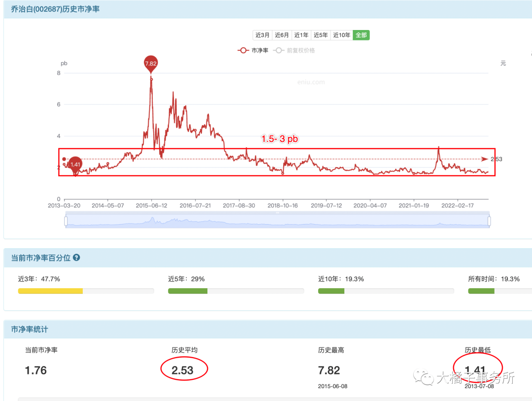532x401 pixels.
Task: Click the left handle of the zoom slider
Action: (66, 222)
